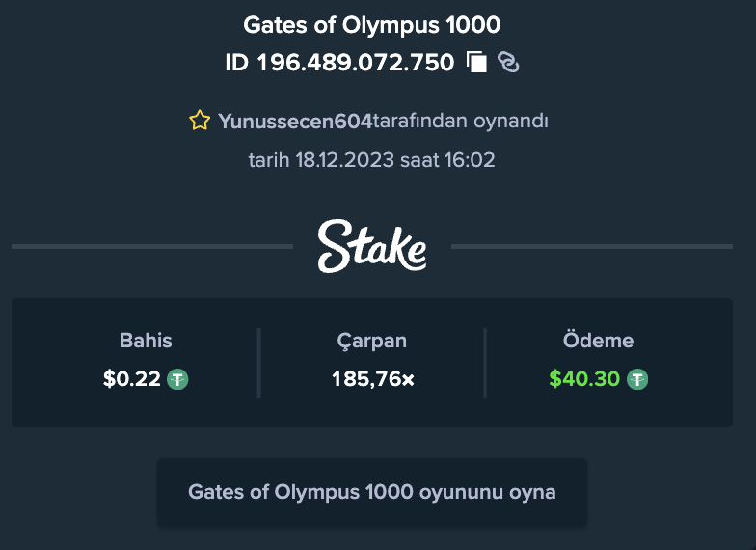Screen dimensions: 756x550
Task: Click the divider line left of Stake logo
Action: pyautogui.click(x=152, y=247)
